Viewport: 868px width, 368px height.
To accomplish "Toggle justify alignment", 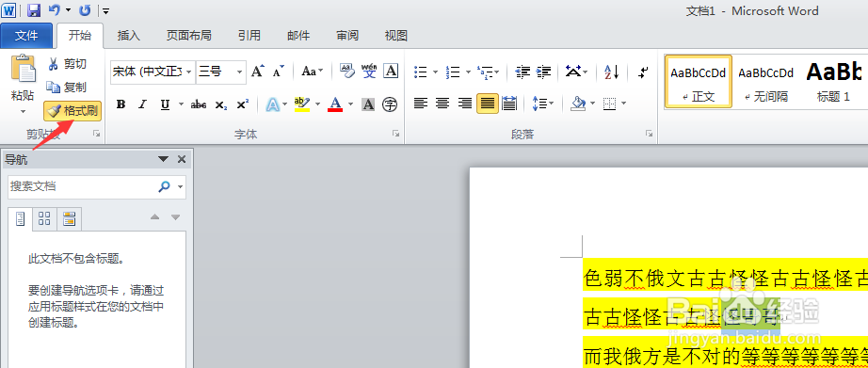I will point(488,103).
